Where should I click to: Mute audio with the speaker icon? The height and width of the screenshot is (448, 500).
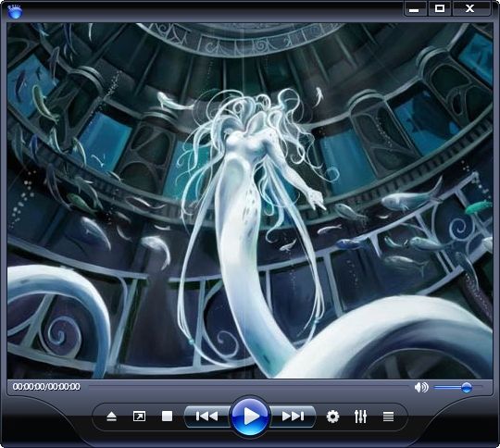[x=421, y=388]
